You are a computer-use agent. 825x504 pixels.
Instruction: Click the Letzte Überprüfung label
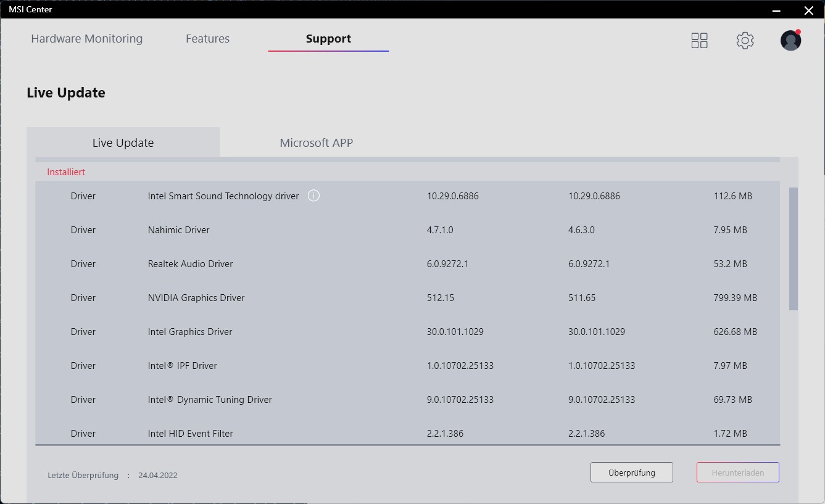coord(83,476)
